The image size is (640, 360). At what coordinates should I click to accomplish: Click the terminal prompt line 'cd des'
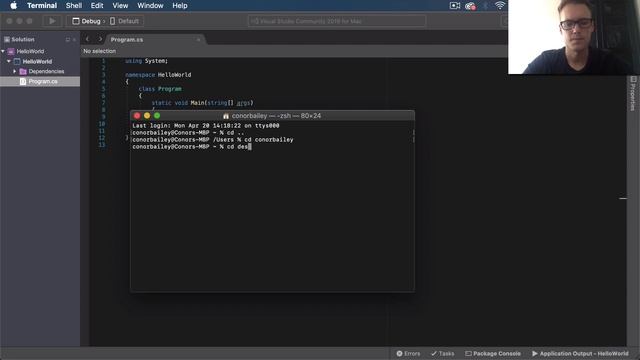tap(192, 147)
